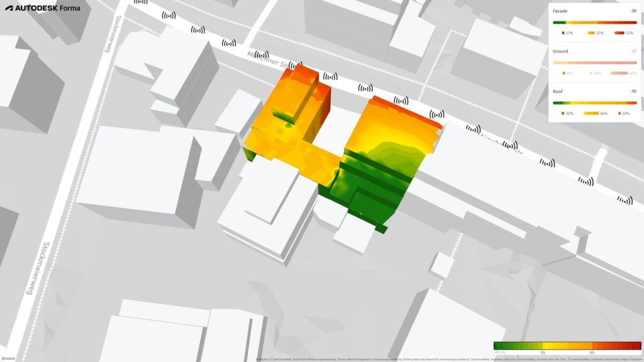Toggle Facade results visibility eye icon

point(634,11)
